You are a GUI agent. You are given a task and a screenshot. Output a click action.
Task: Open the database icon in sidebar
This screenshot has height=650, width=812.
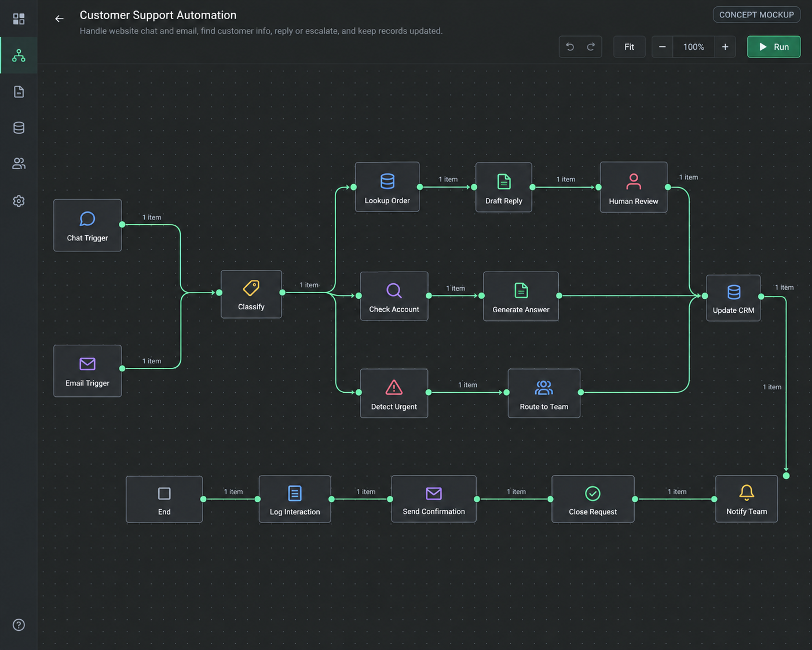19,127
